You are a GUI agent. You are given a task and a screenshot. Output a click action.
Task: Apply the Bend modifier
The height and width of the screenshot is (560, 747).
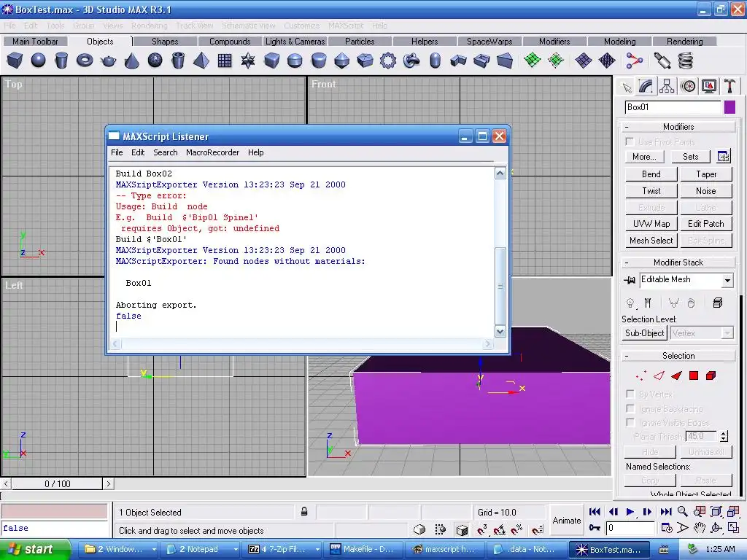651,174
